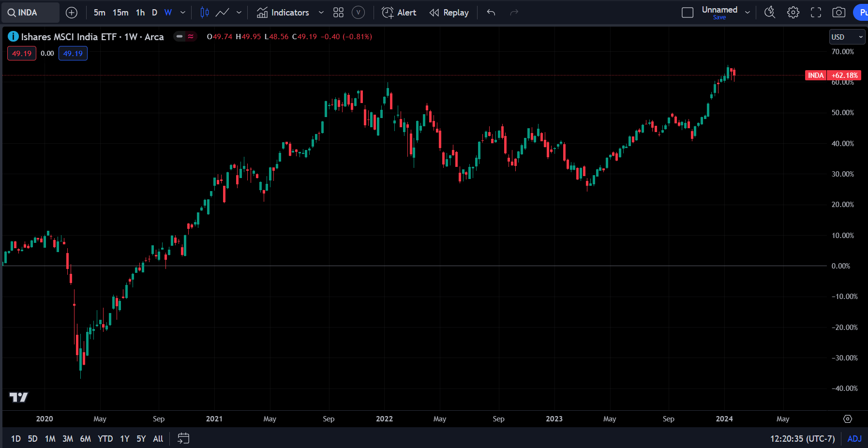Click the go to date calendar icon
This screenshot has width=868, height=448.
click(183, 438)
